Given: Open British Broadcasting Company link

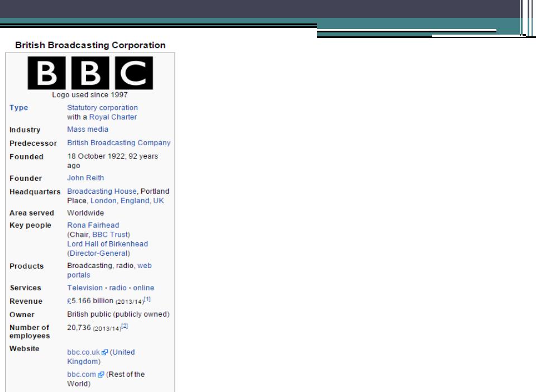Looking at the screenshot, I should [x=118, y=143].
